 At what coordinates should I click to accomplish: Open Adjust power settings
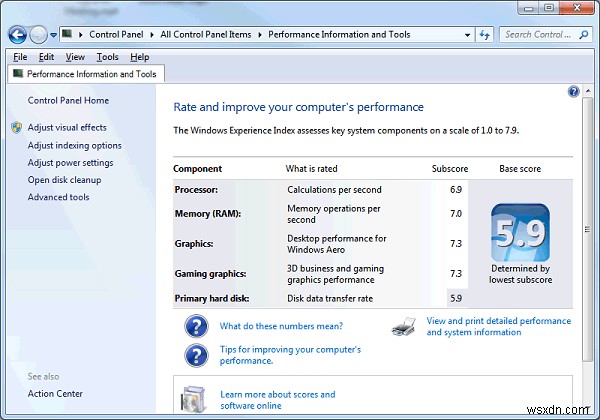70,163
